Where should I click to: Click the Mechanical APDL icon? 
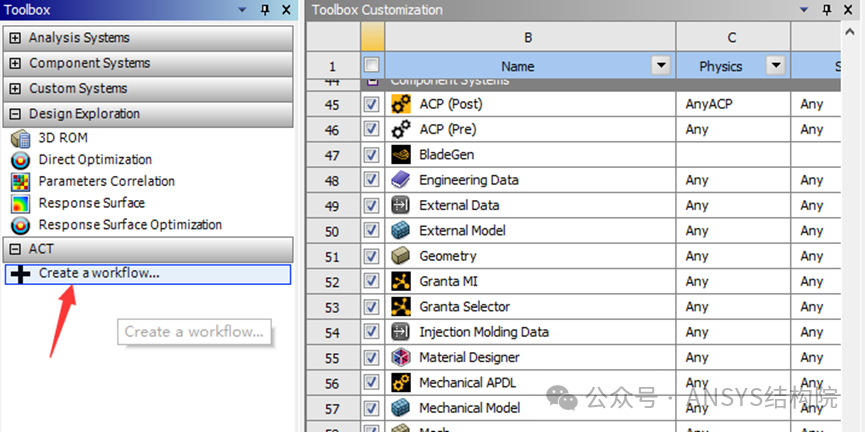point(401,383)
